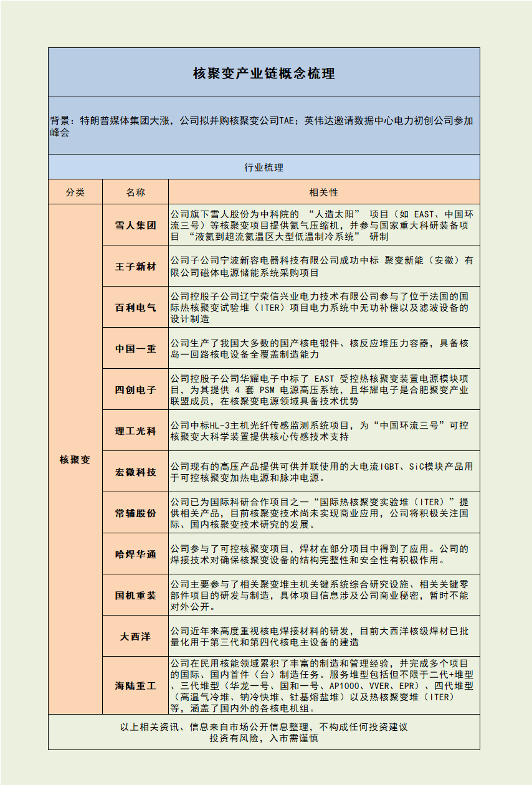
Task: Click the 理工光科 company name
Action: pos(135,431)
